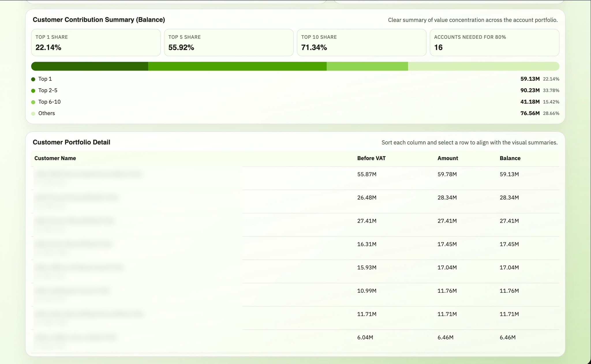Click the 41.18M legend value

tap(530, 102)
